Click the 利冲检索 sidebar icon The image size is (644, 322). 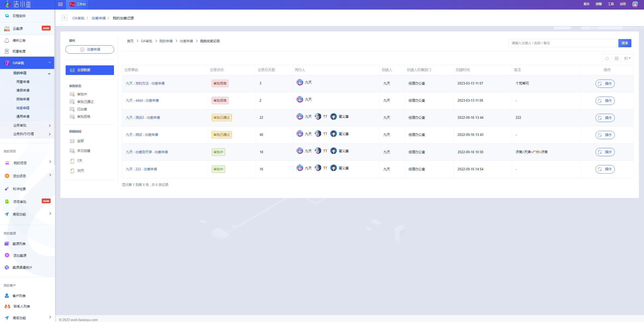tap(7, 189)
